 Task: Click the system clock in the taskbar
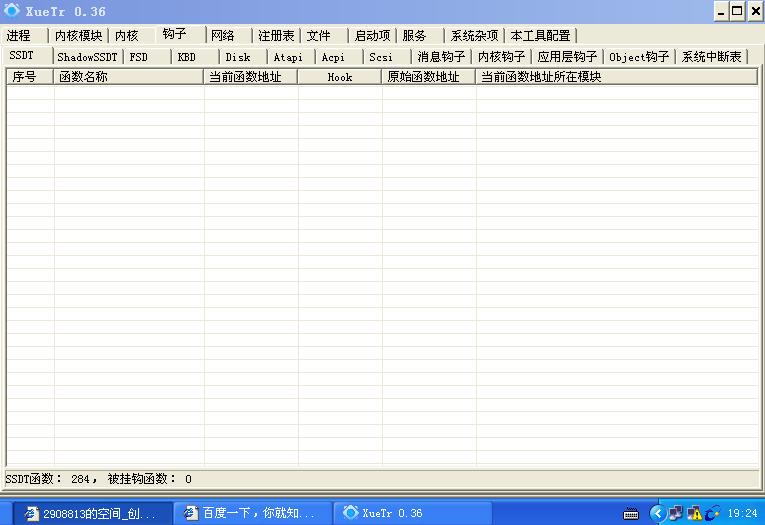point(742,514)
